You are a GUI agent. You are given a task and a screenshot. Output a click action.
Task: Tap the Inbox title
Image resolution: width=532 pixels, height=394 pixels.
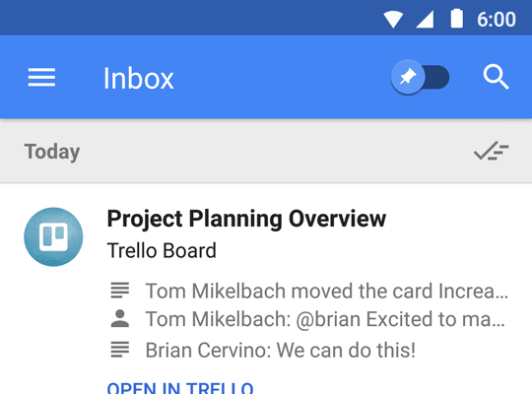tap(139, 79)
